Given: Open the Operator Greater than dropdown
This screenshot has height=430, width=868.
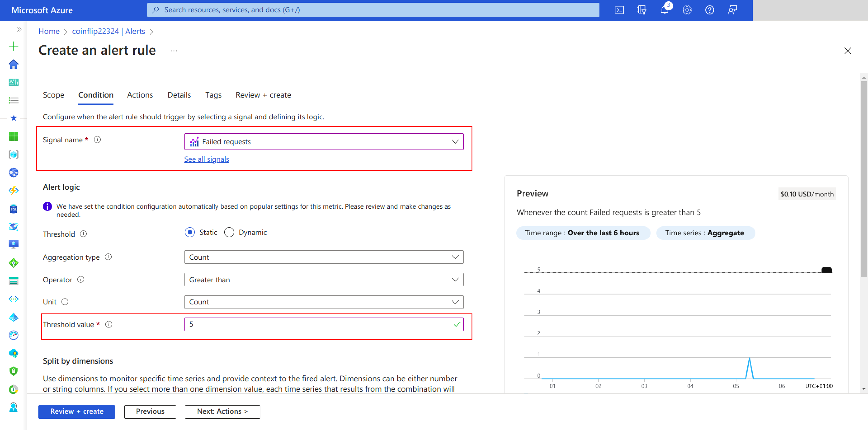Looking at the screenshot, I should 323,280.
